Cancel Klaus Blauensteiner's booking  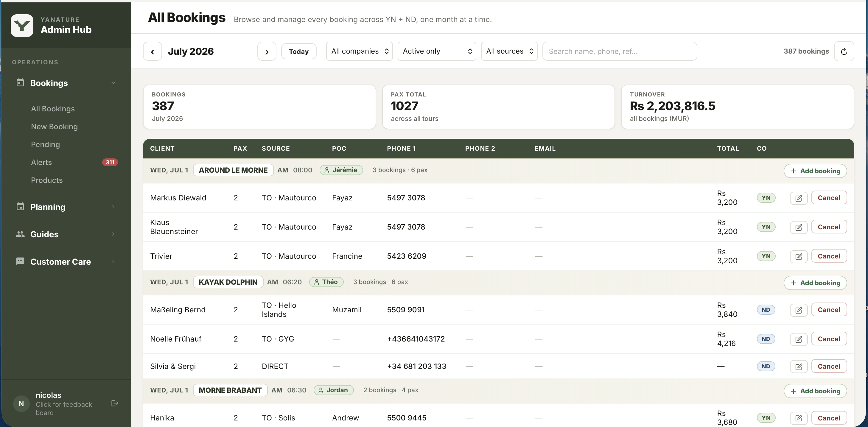click(x=829, y=227)
